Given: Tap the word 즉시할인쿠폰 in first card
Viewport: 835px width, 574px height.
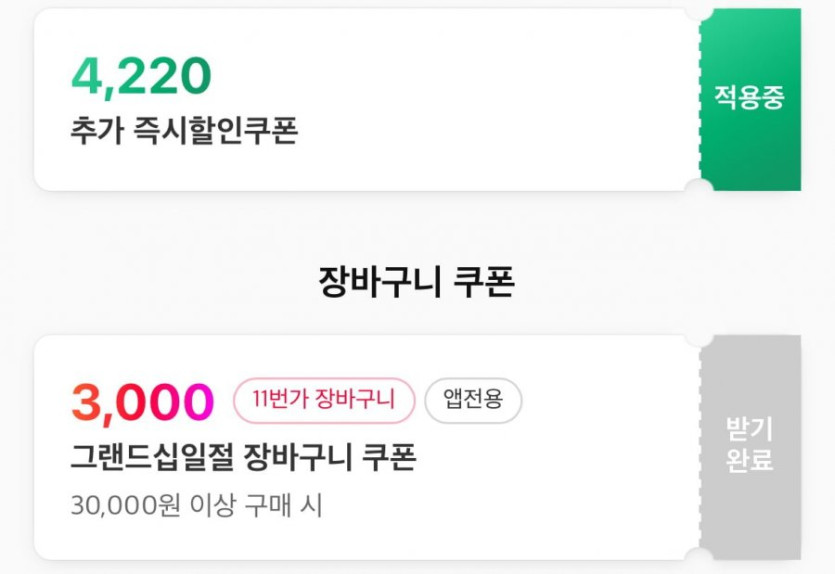Looking at the screenshot, I should pyautogui.click(x=215, y=132).
